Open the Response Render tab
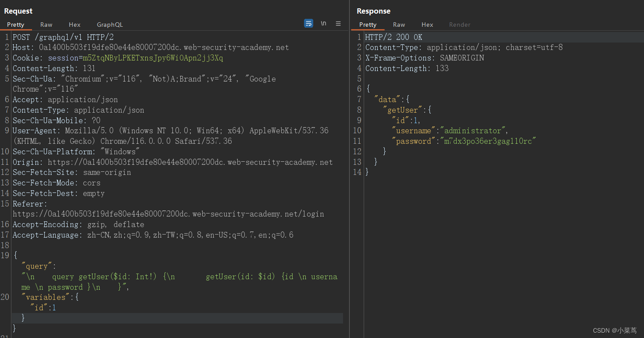The image size is (644, 338). click(x=460, y=25)
